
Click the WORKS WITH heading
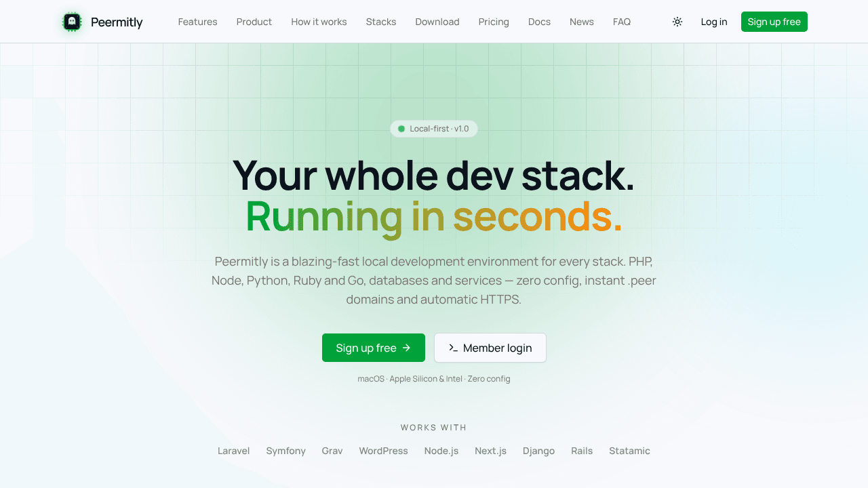434,428
